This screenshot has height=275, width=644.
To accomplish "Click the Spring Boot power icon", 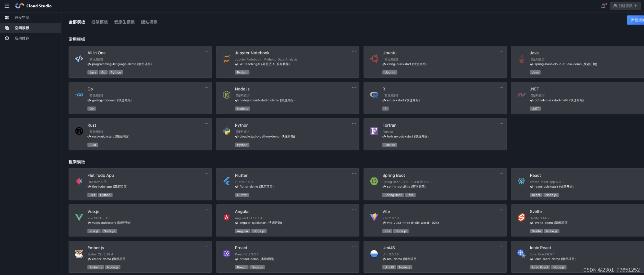I will pos(374,181).
